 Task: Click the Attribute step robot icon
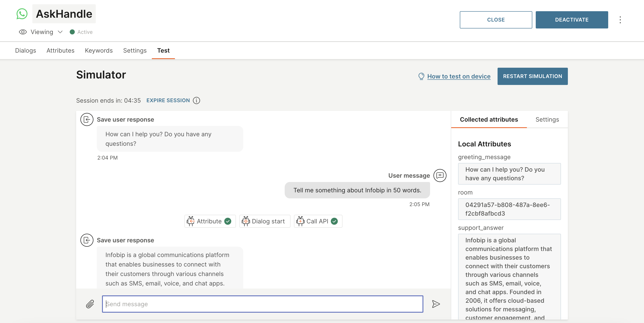(191, 221)
